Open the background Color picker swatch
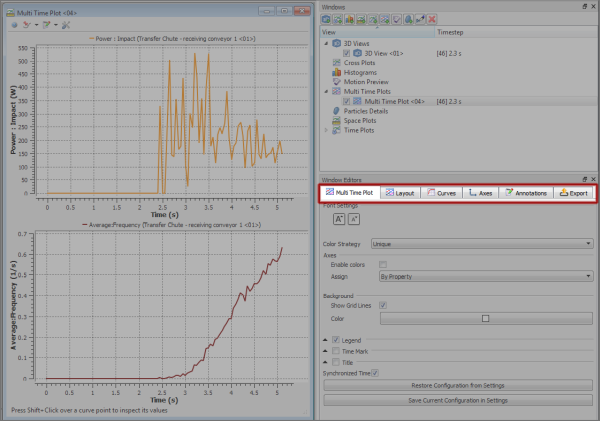Image resolution: width=600 pixels, height=421 pixels. point(484,318)
